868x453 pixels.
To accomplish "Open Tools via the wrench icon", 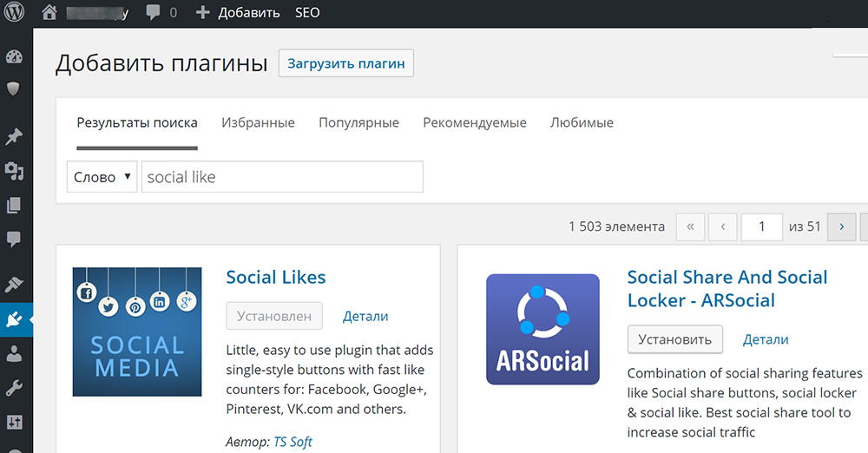I will click(15, 388).
